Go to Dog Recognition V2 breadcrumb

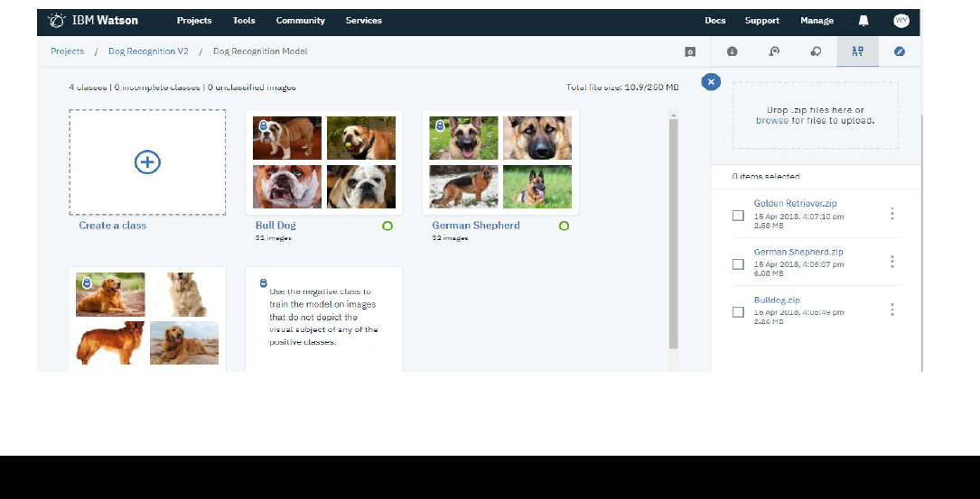[x=148, y=51]
